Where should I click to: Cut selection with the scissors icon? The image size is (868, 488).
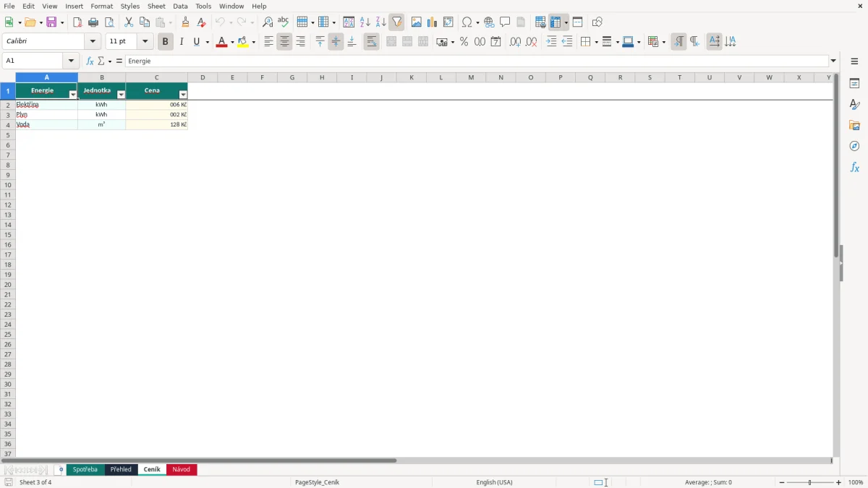click(x=129, y=22)
